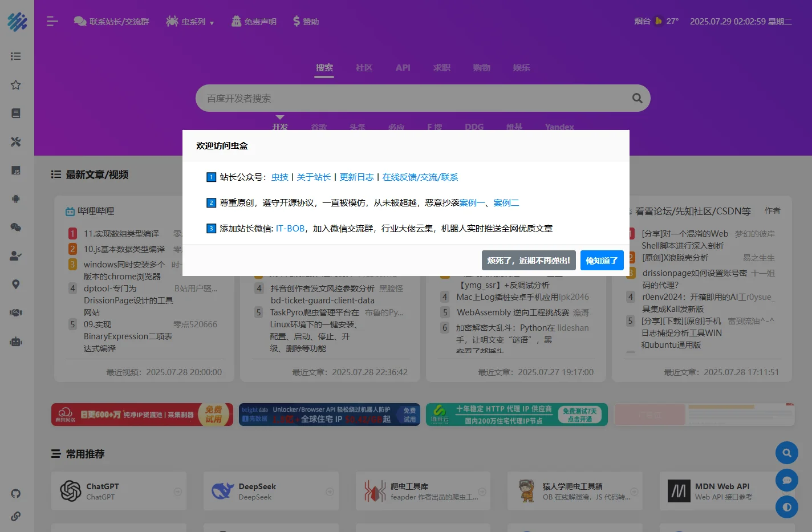Click the IT-BOB WeChat link

[x=290, y=229]
